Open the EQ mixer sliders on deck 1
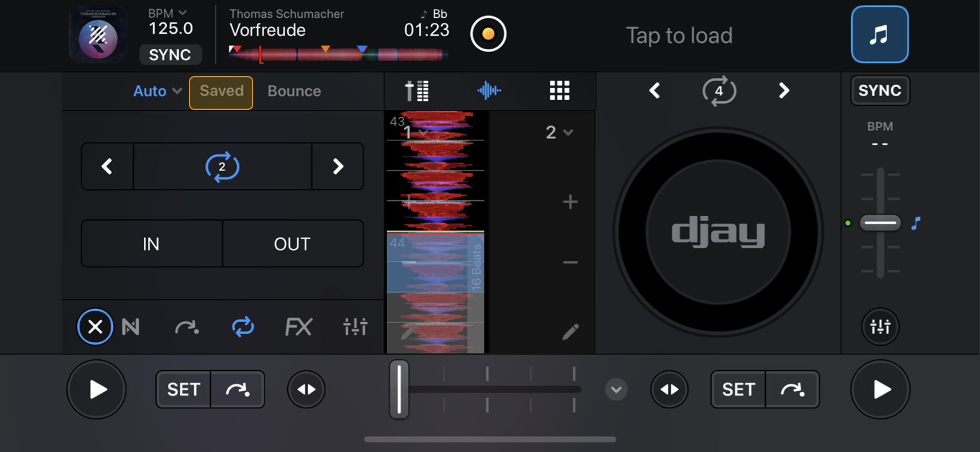 click(355, 327)
